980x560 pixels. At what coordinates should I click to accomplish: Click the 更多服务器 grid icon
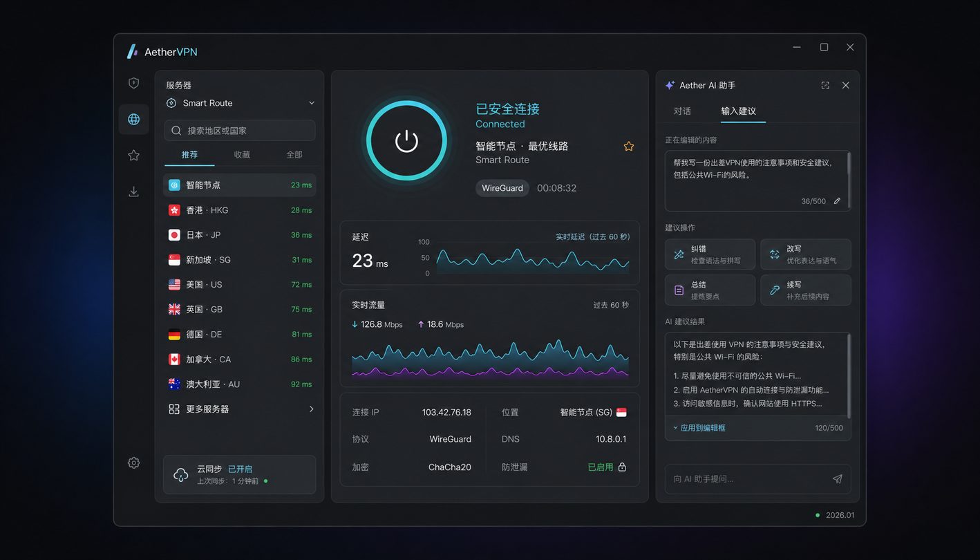coord(174,409)
